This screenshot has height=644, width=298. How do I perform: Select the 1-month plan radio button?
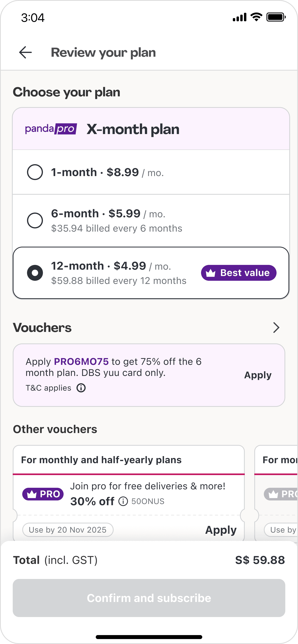coord(35,172)
